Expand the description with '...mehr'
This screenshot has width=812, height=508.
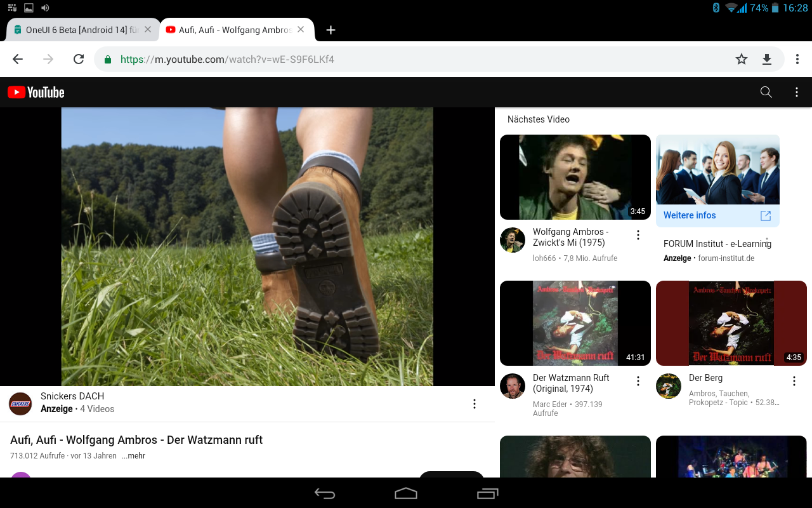pos(134,456)
